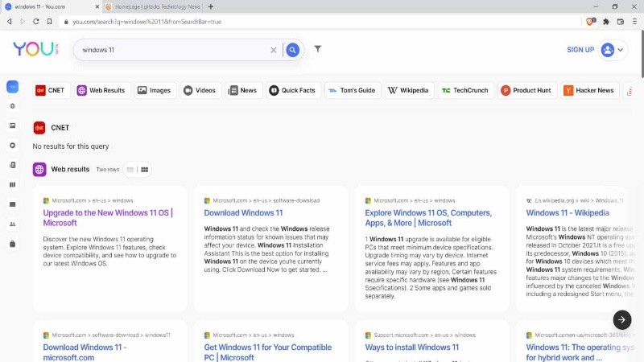The image size is (644, 362).
Task: Click the Brave shield icon in address bar
Action: [591, 22]
